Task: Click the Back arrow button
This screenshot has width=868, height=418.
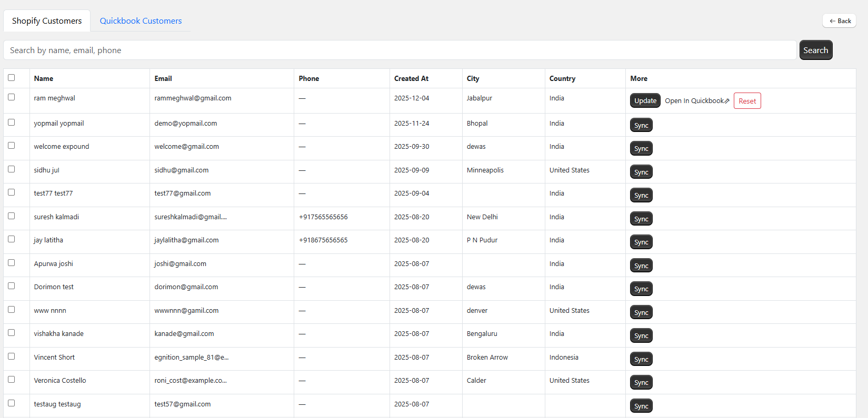Action: pyautogui.click(x=840, y=21)
